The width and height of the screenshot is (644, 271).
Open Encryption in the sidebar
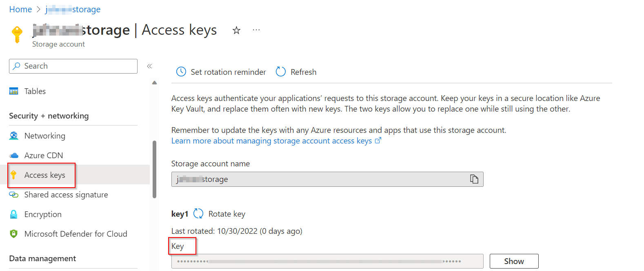tap(43, 214)
